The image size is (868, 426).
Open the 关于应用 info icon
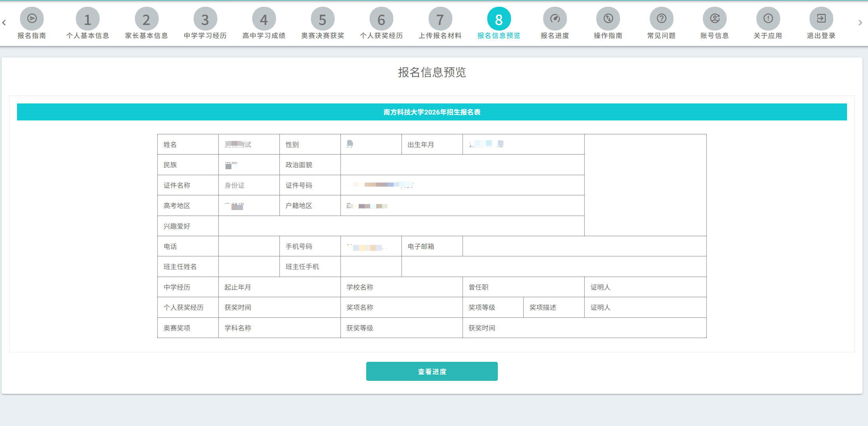pos(768,19)
